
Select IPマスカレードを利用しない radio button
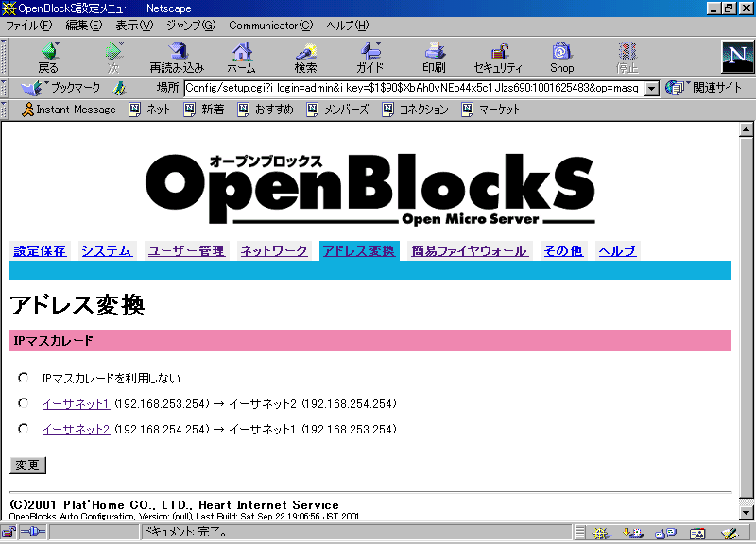pyautogui.click(x=23, y=377)
